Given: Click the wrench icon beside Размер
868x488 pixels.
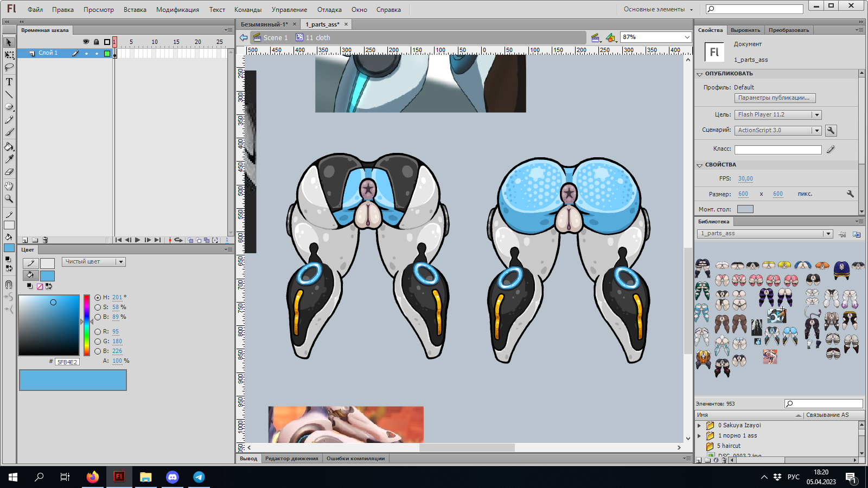Looking at the screenshot, I should (850, 194).
